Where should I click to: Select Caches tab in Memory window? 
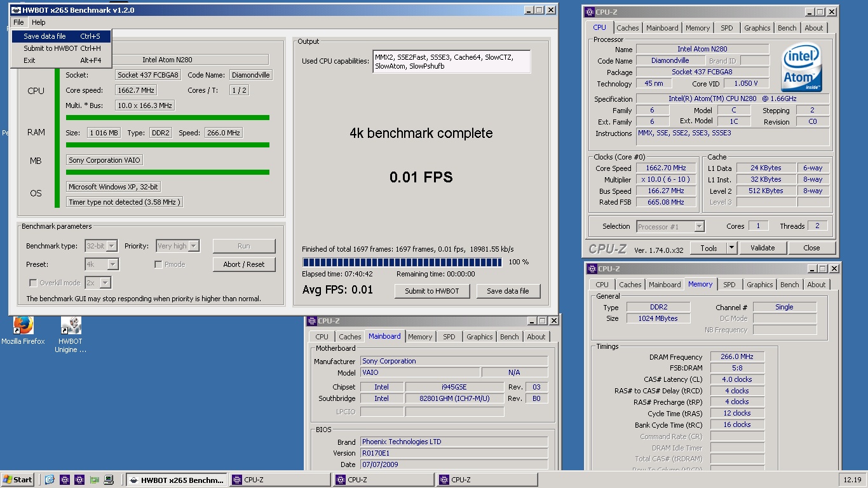pos(630,285)
